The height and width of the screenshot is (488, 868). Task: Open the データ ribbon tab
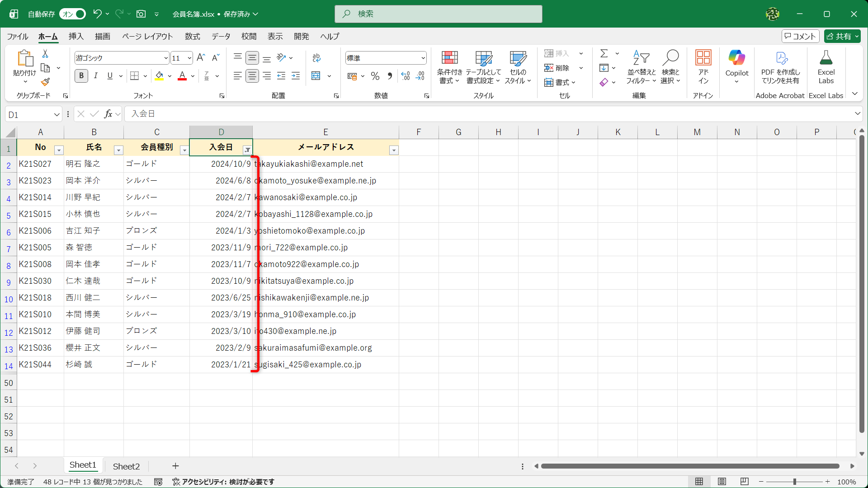pos(221,37)
